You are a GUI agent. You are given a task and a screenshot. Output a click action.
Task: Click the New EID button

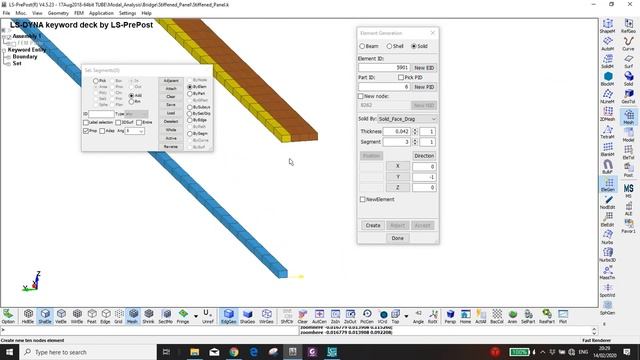click(424, 68)
